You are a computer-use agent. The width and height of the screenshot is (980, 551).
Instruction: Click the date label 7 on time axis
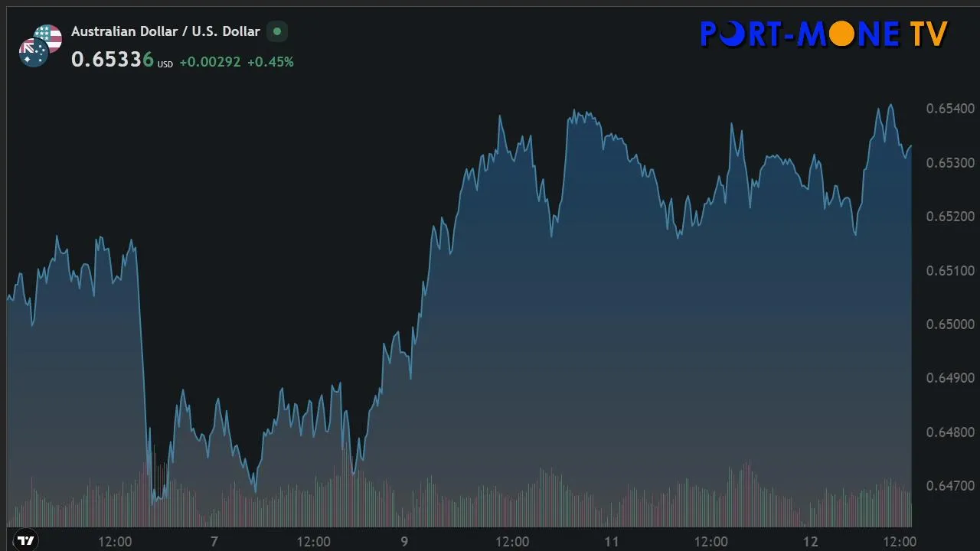[x=214, y=542]
